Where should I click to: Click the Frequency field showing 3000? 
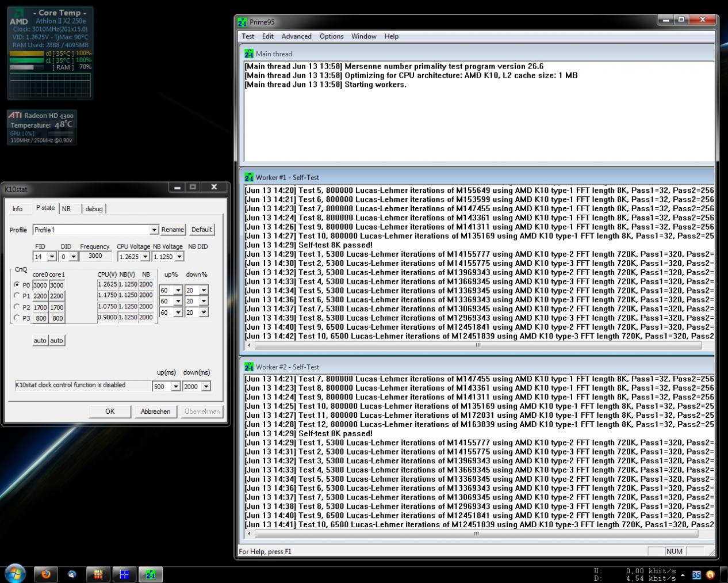pos(95,256)
